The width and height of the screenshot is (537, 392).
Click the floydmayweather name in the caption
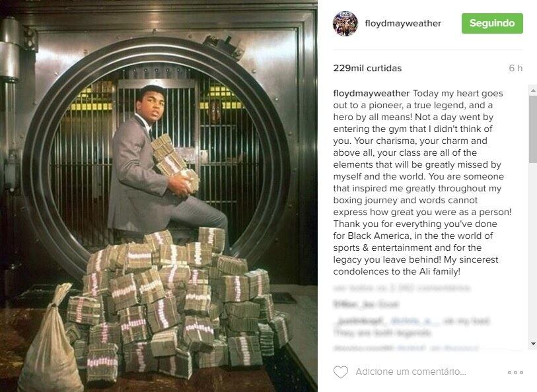click(371, 94)
